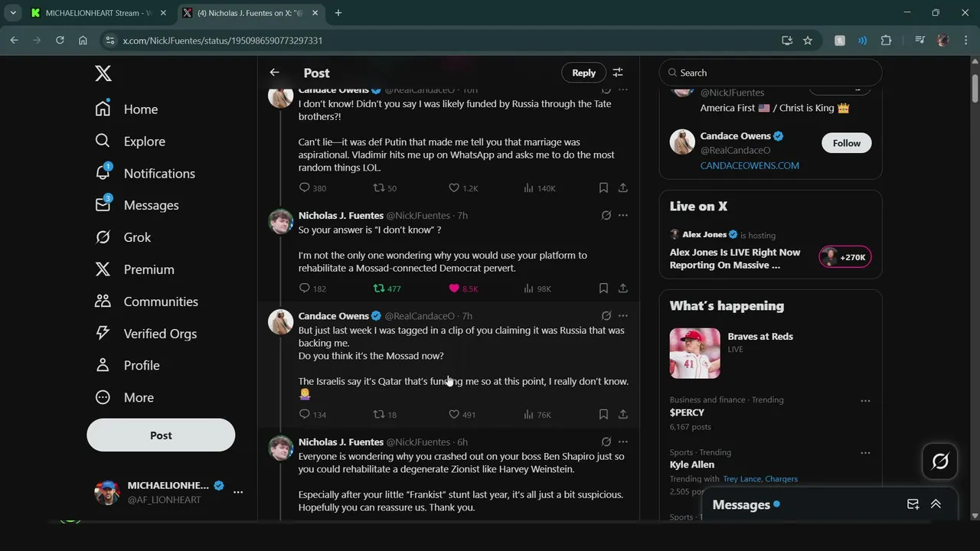Like the post with 491 likes
This screenshot has height=551, width=980.
pos(462,415)
